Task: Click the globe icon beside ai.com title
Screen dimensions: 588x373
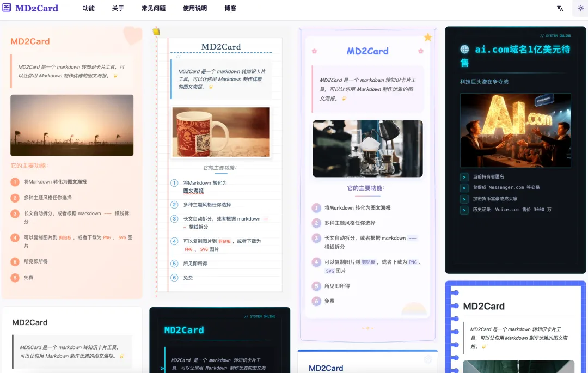Action: (x=464, y=49)
